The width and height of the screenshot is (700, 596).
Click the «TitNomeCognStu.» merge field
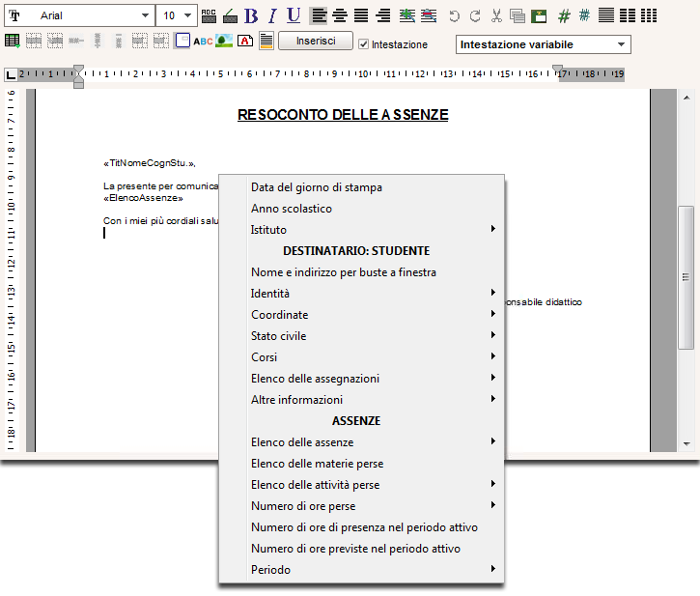click(150, 163)
